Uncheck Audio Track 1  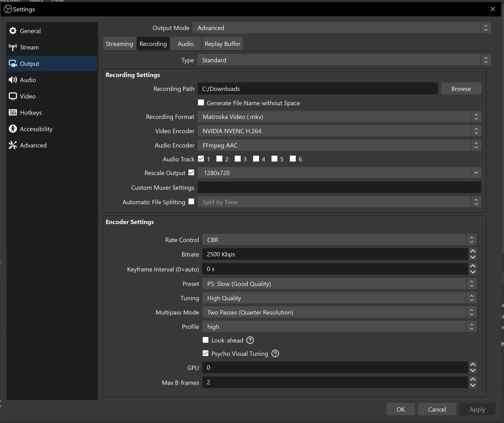click(201, 159)
